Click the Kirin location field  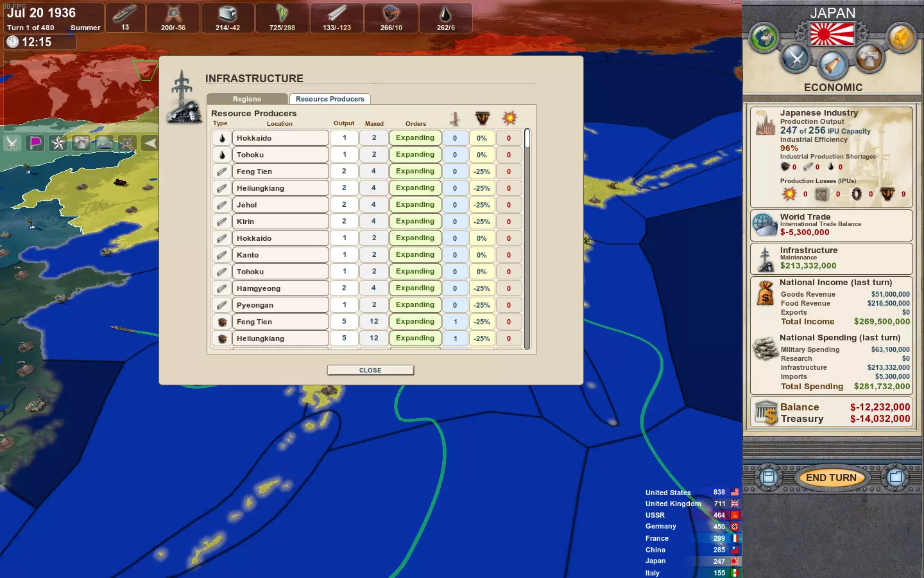click(x=280, y=222)
